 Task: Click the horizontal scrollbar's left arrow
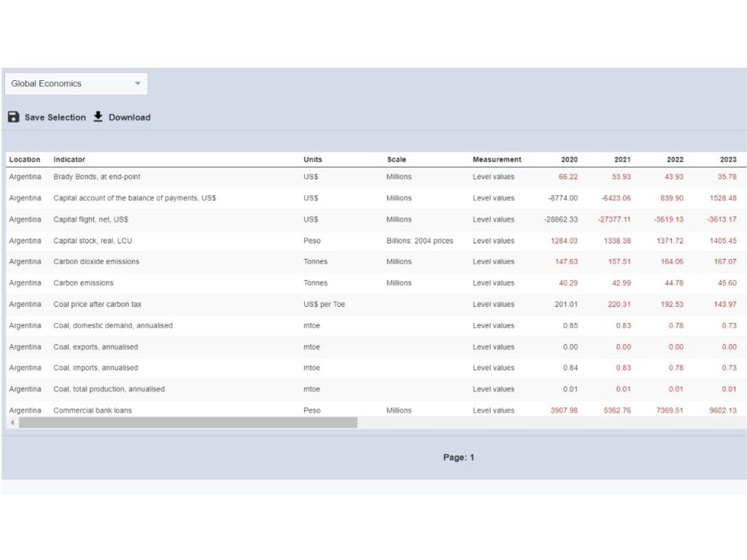[x=12, y=422]
